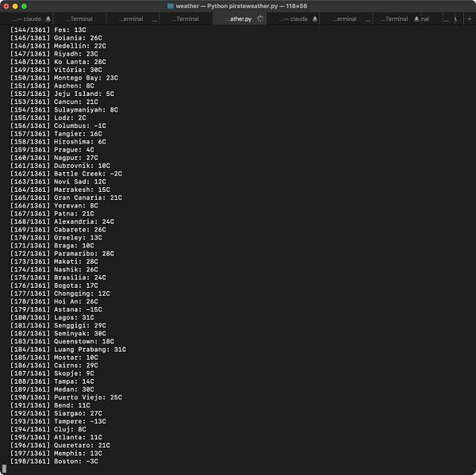This screenshot has width=476, height=475.
Task: Open a new terminal tab with plus button
Action: (470, 19)
